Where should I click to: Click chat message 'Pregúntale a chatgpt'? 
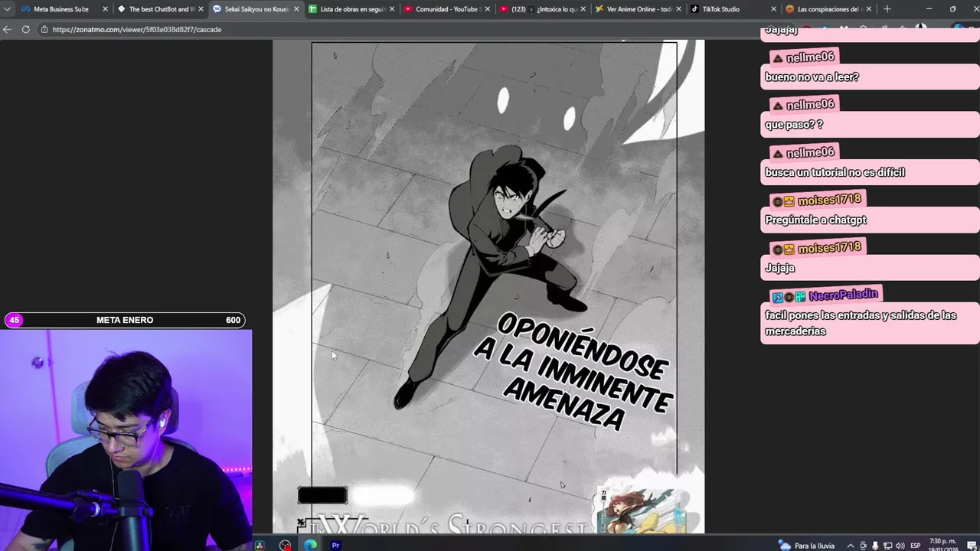coord(870,220)
